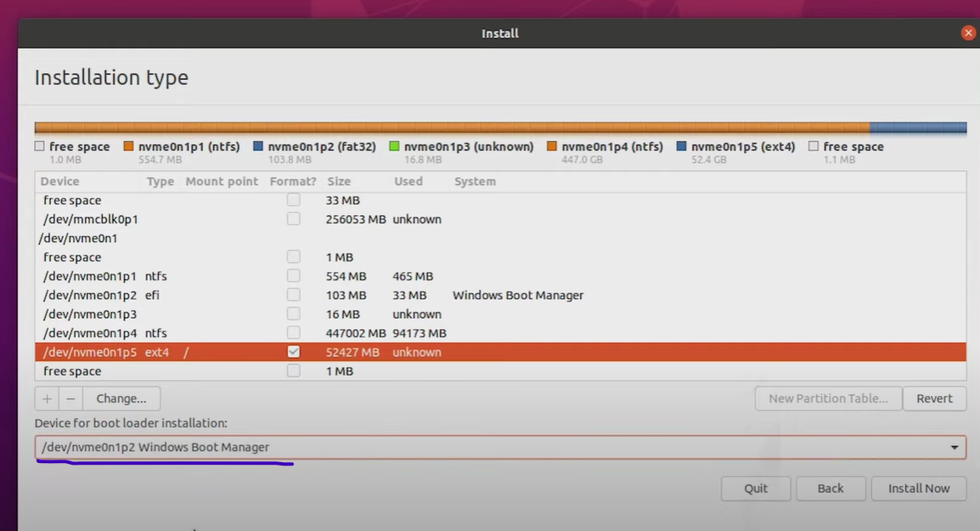Click the plus icon to add partition
Screen dimensions: 980x531
click(47, 398)
